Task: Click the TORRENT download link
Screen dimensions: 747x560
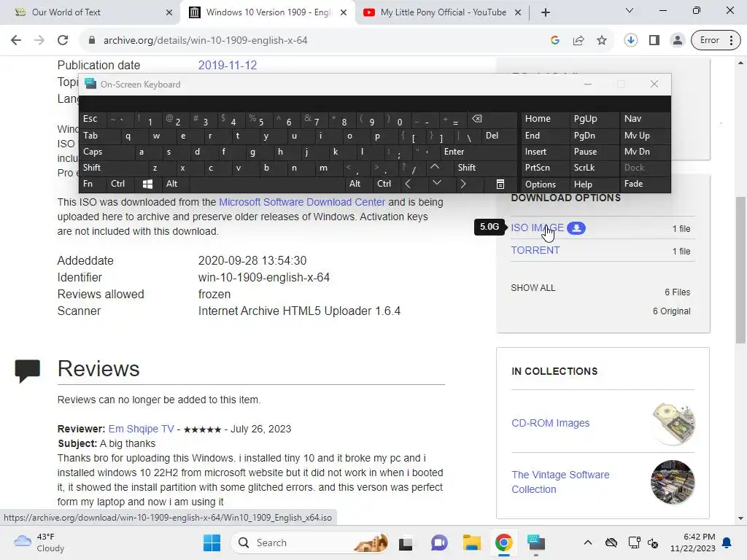Action: (x=535, y=251)
